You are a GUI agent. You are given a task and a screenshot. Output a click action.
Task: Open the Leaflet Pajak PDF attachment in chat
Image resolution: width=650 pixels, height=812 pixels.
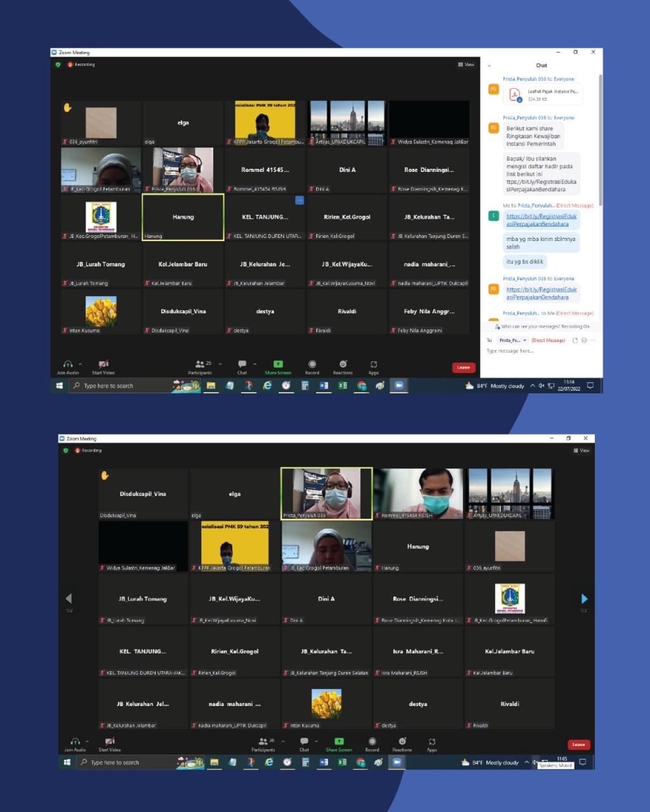tap(543, 95)
